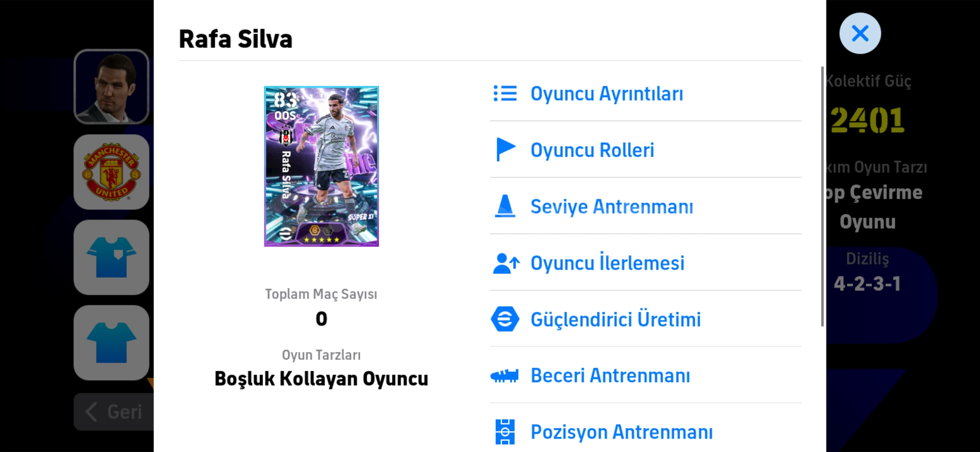The height and width of the screenshot is (452, 980).
Task: Click the person-arrow icon for Oyuncu İlerlemesi
Action: click(x=506, y=263)
